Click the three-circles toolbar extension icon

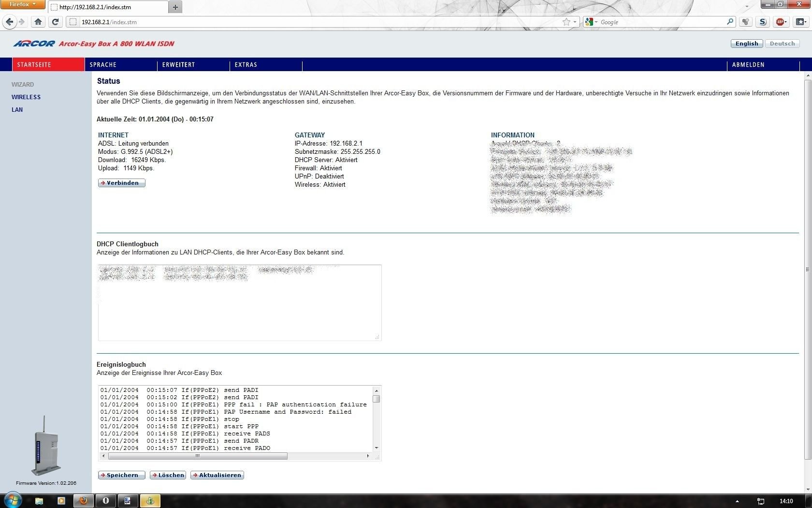coord(745,22)
